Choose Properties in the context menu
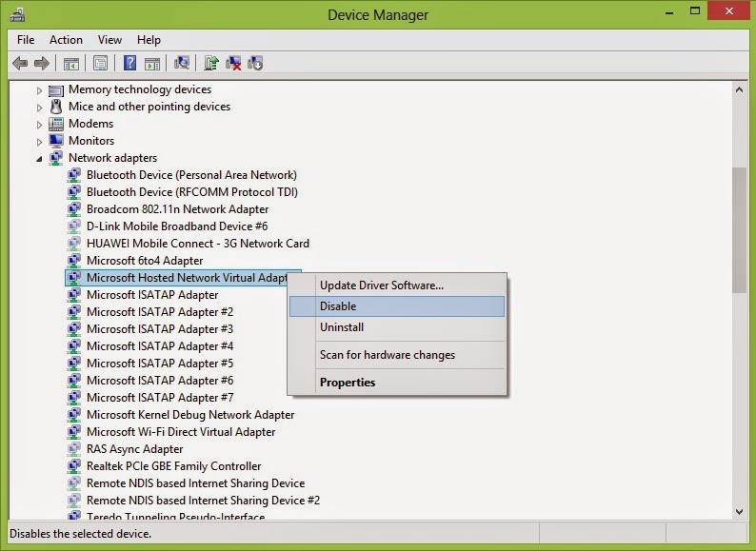This screenshot has width=756, height=551. (x=397, y=383)
